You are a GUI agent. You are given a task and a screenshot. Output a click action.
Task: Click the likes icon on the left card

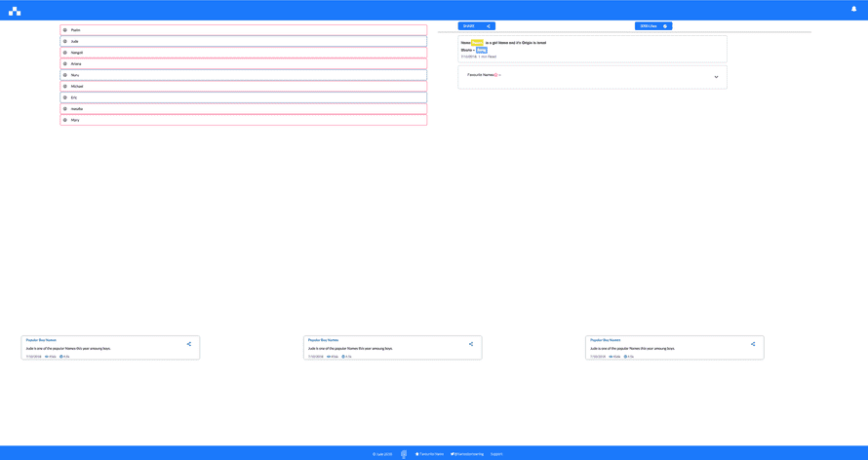point(60,357)
